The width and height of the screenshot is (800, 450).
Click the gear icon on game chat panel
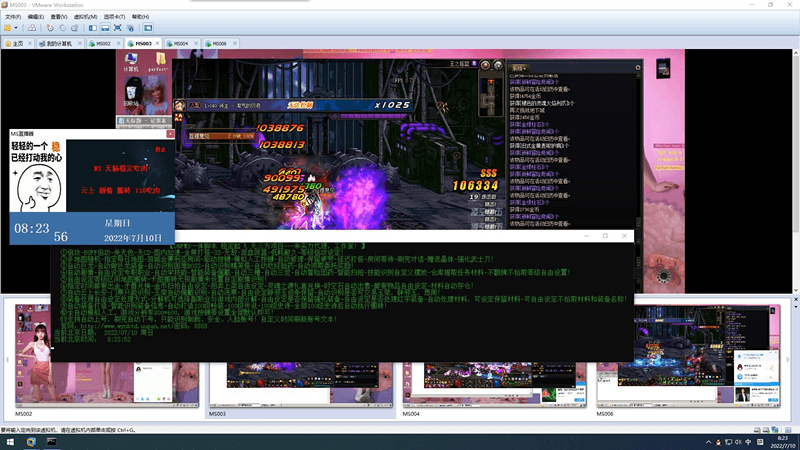coord(638,67)
